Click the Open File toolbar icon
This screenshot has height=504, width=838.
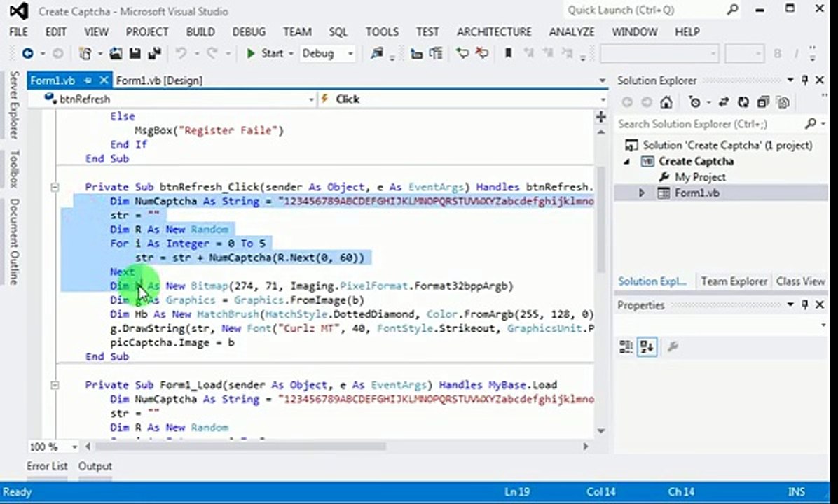coord(116,53)
